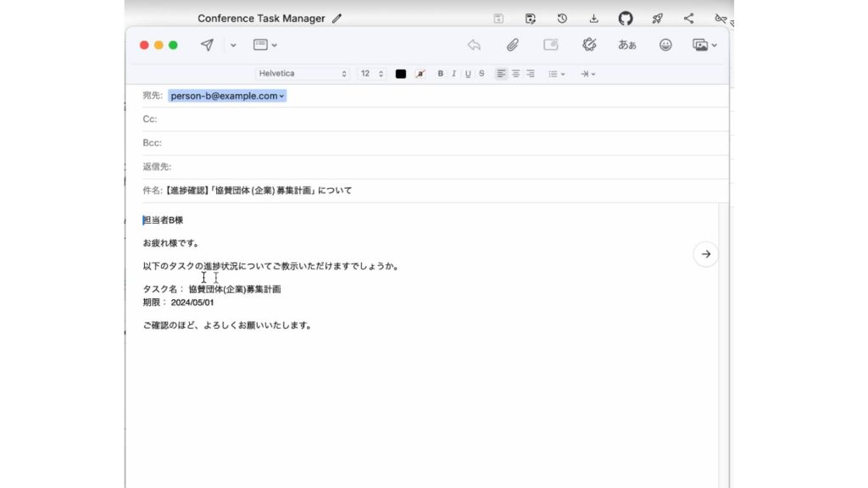Click the rocket deploy icon

coord(657,18)
